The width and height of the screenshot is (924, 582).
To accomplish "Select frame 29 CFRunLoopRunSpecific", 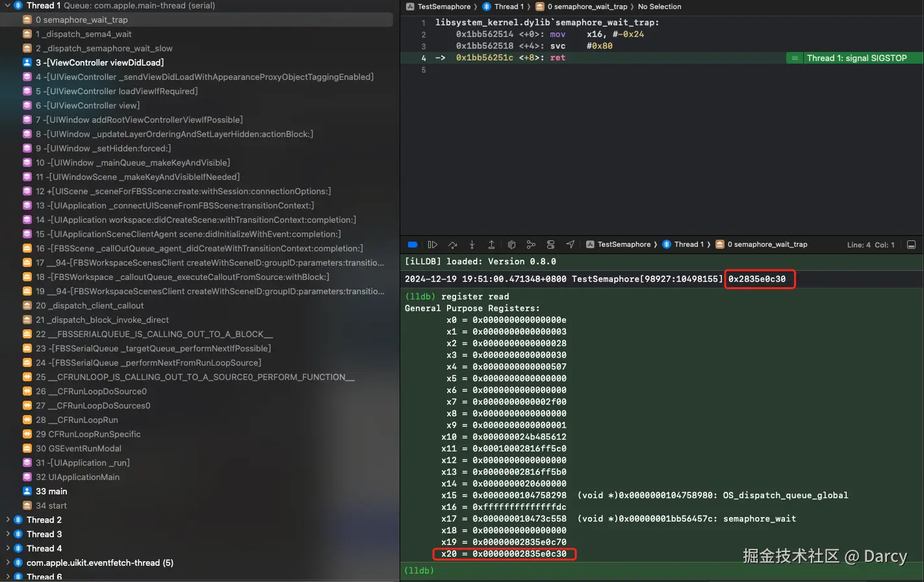I will (x=198, y=434).
